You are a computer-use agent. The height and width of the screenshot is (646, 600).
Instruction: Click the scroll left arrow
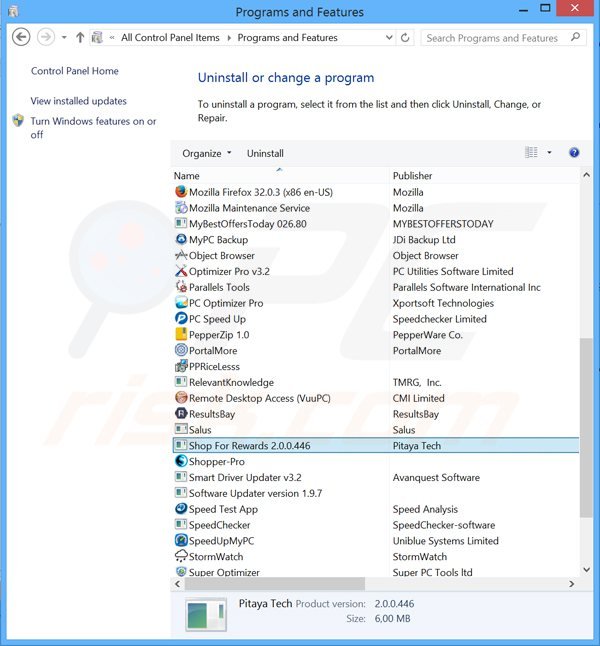pos(178,583)
